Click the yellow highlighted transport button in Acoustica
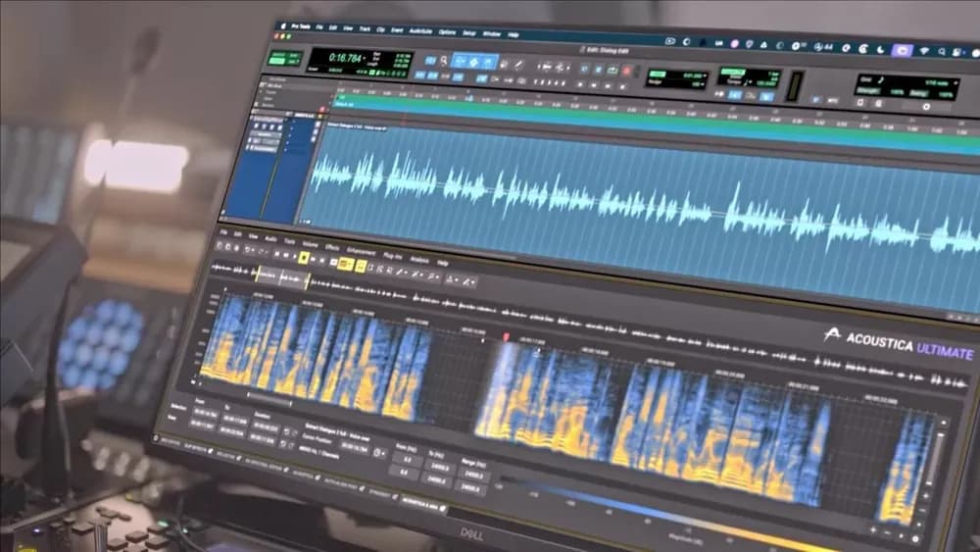 pos(304,258)
